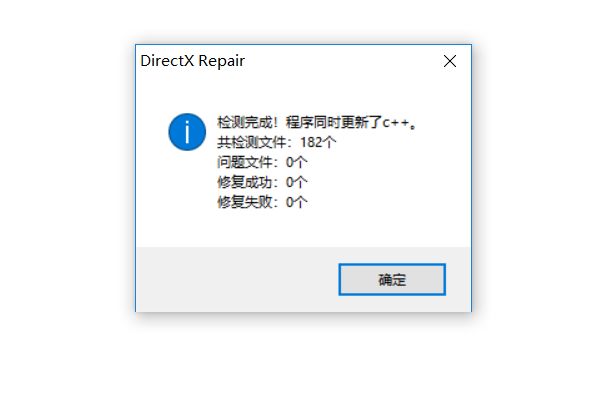
Task: Click empty title bar space before close button
Action: click(340, 61)
